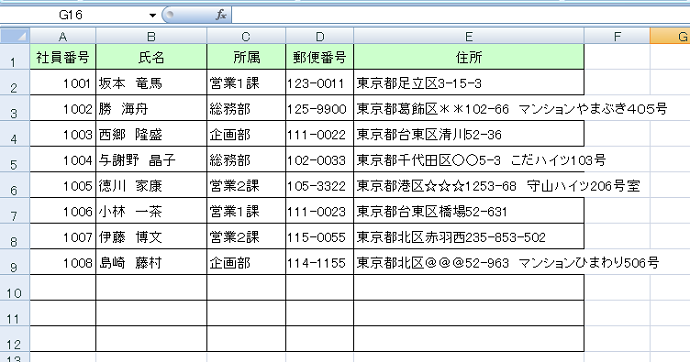The height and width of the screenshot is (362, 690).
Task: Select column F header
Action: pyautogui.click(x=617, y=36)
